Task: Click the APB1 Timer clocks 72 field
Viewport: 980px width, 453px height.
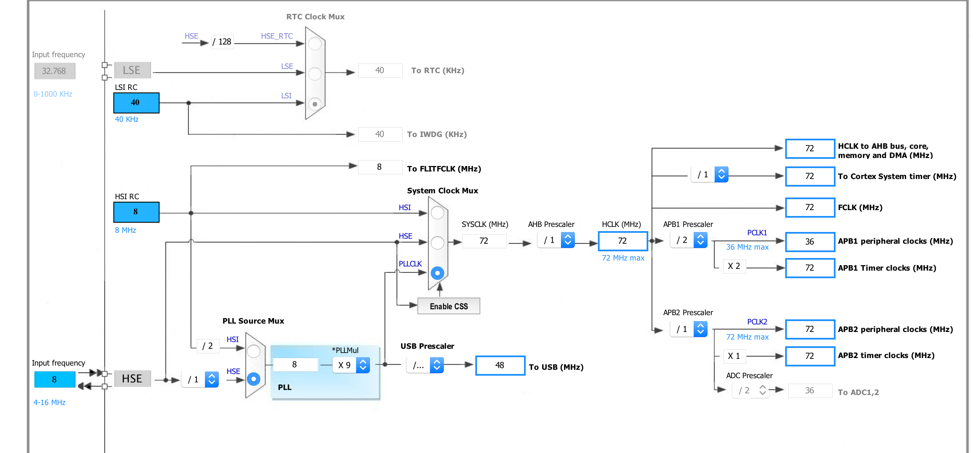Action: 810,268
